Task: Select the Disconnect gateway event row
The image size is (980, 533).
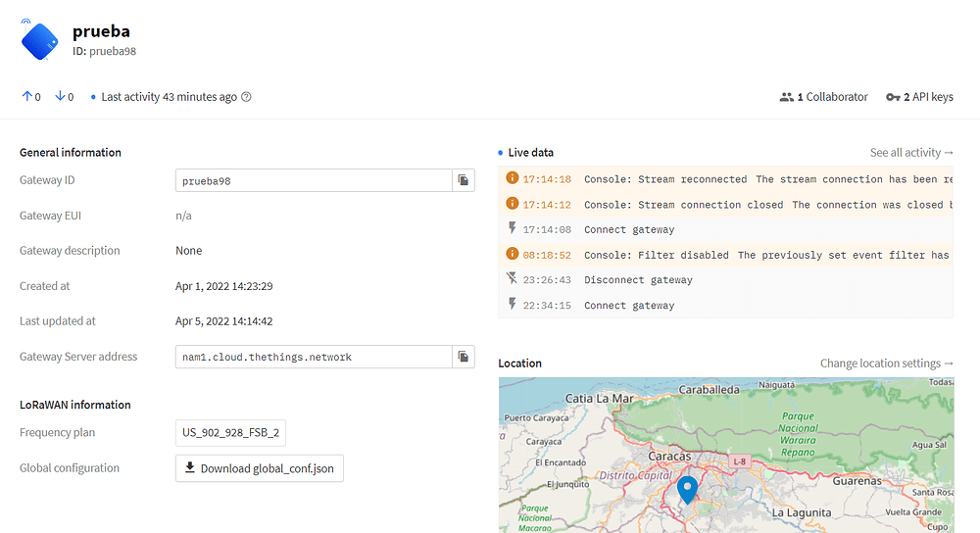Action: 725,280
